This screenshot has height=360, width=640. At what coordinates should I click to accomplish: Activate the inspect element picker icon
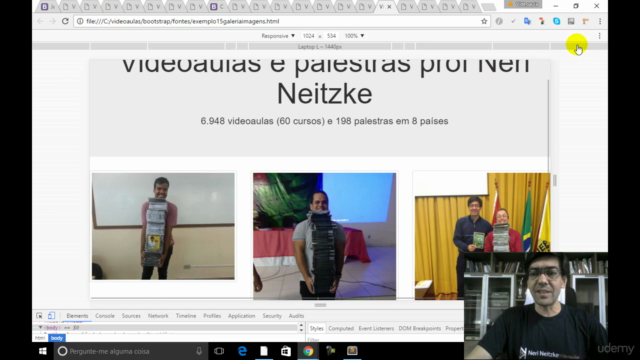[x=39, y=316]
